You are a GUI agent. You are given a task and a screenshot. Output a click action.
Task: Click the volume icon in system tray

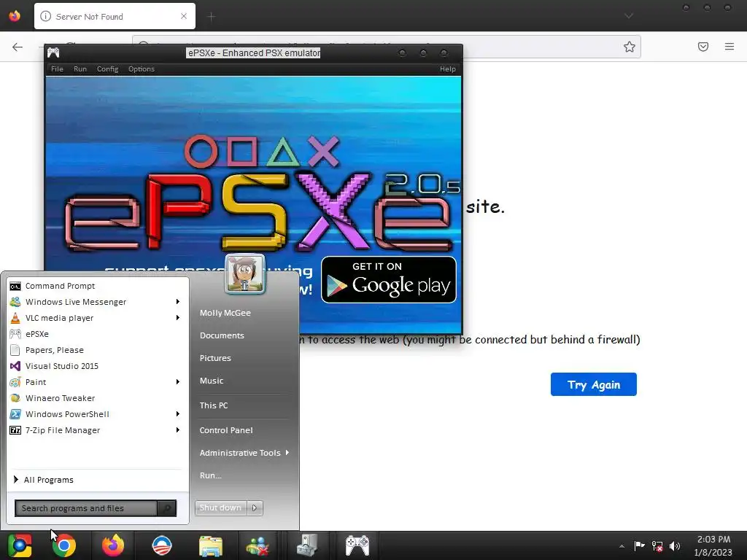[675, 546]
